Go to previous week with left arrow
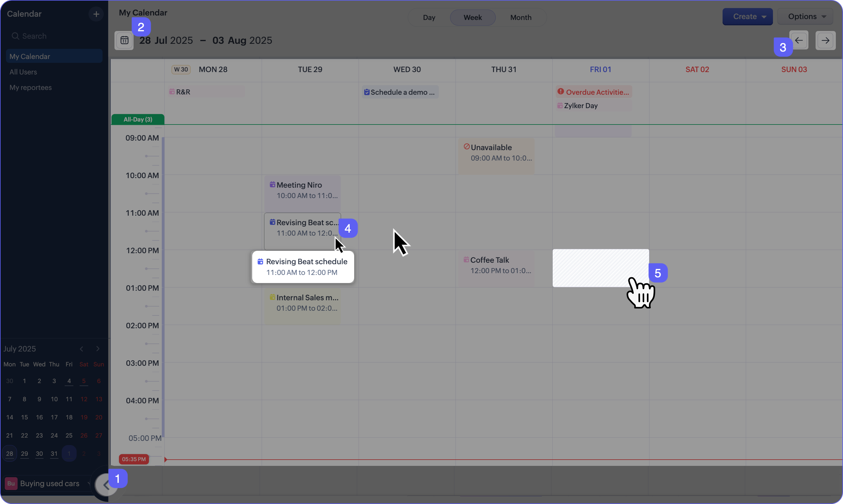This screenshot has height=504, width=843. click(799, 41)
